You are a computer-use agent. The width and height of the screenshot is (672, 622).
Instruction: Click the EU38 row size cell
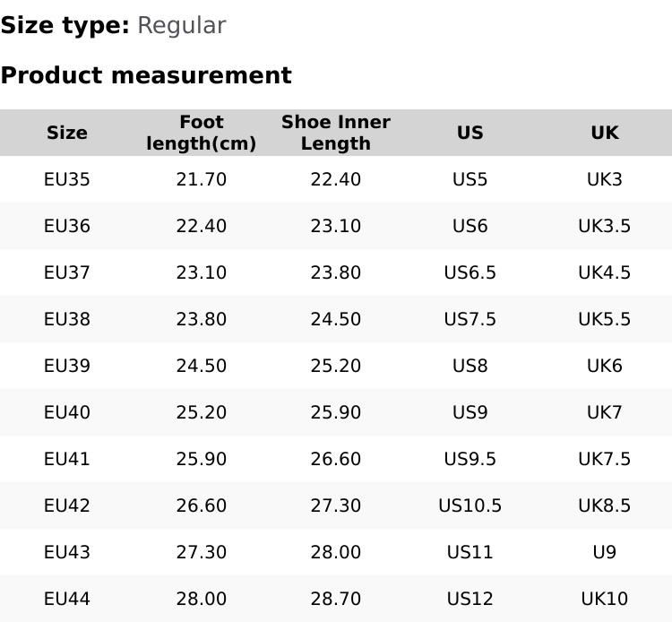pos(67,319)
